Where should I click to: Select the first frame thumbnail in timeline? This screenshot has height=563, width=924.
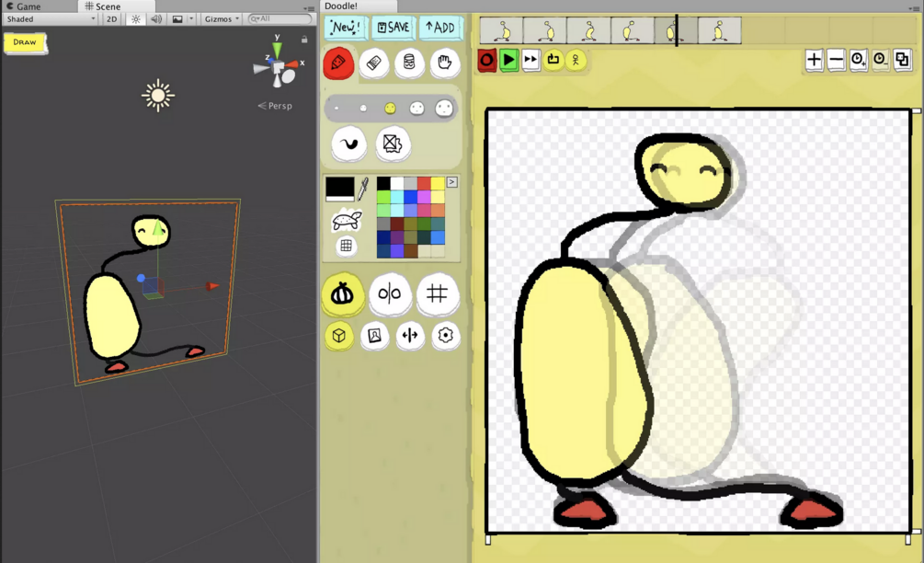(501, 30)
